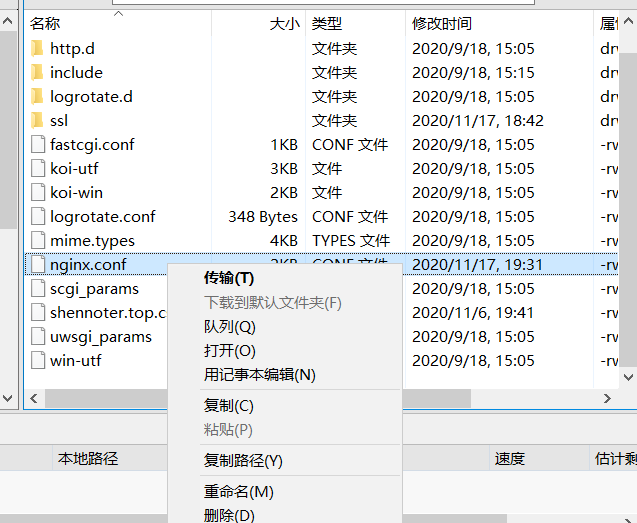Click the http.d folder icon
The width and height of the screenshot is (637, 523).
pos(37,48)
